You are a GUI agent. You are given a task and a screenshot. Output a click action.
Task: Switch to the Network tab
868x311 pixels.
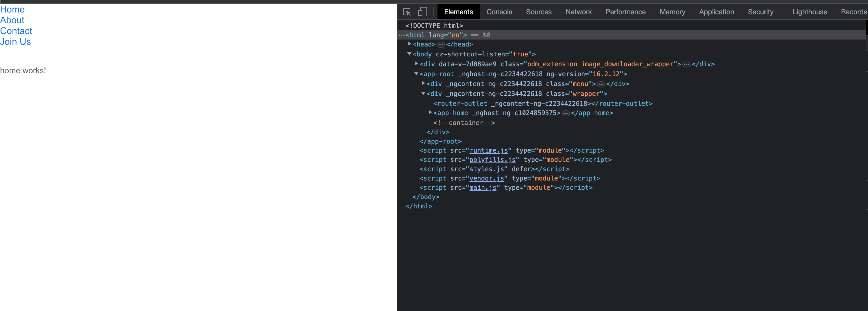pyautogui.click(x=578, y=12)
